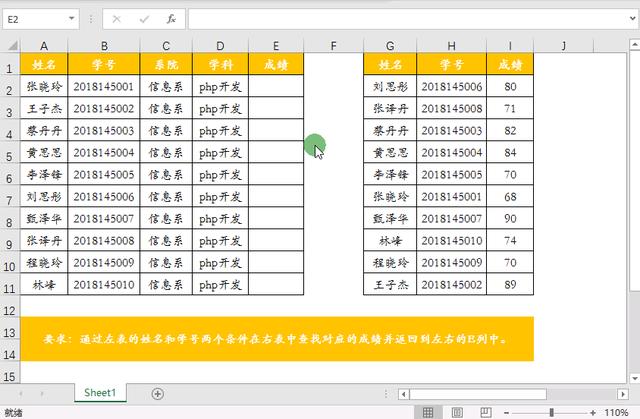Click the zoom out minus button
Viewport: 640px width, 419px height.
tap(506, 413)
